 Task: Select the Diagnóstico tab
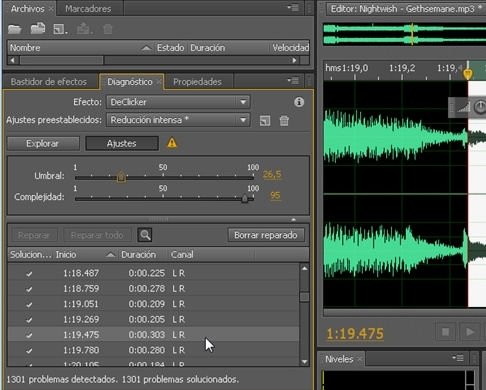tap(130, 82)
